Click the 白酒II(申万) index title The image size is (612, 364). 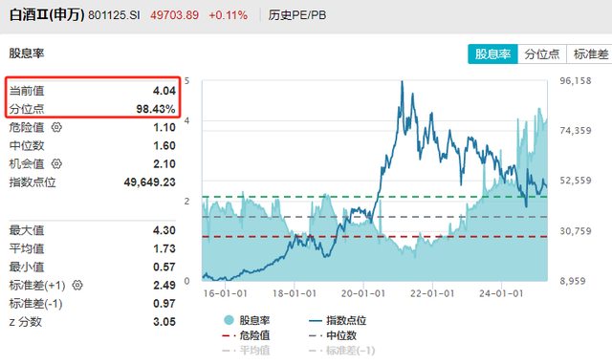(47, 15)
